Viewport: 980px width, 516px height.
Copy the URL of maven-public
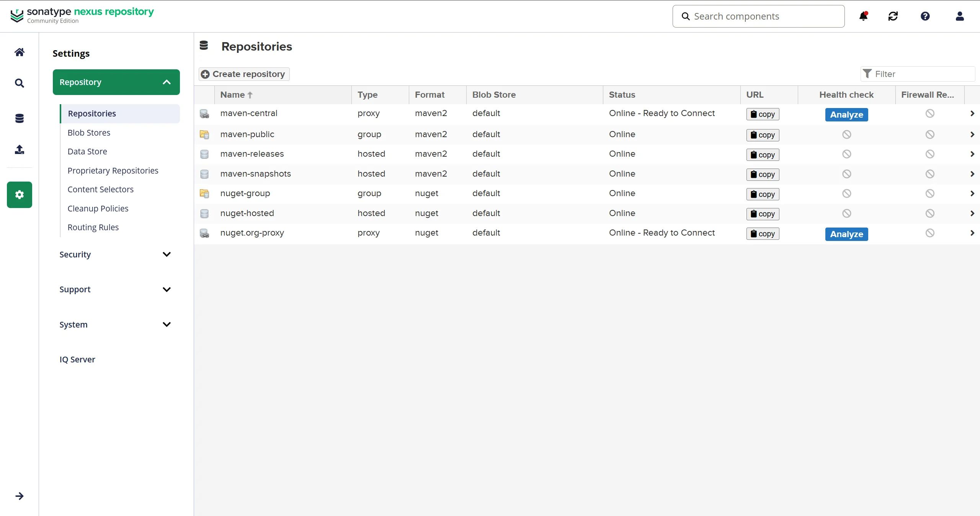click(763, 135)
